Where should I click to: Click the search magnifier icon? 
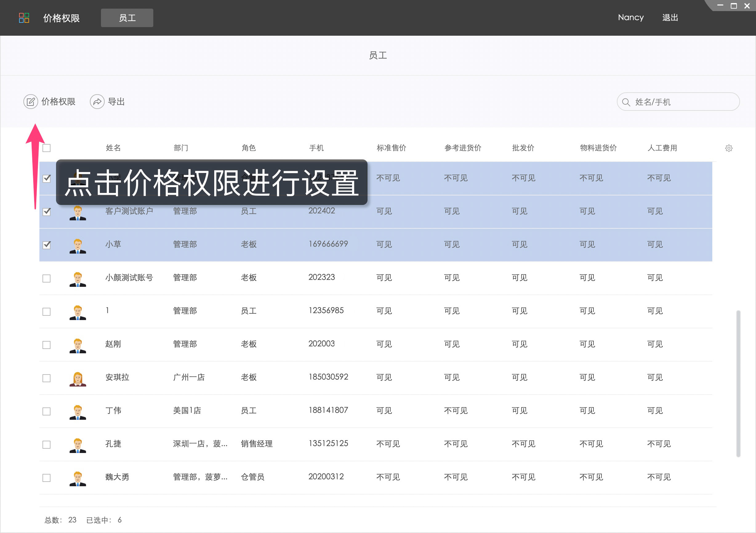(627, 102)
